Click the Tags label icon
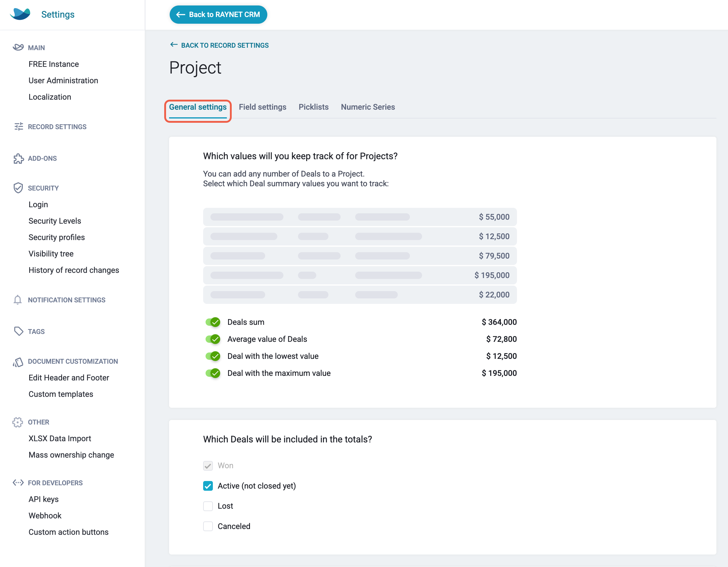 coord(19,331)
